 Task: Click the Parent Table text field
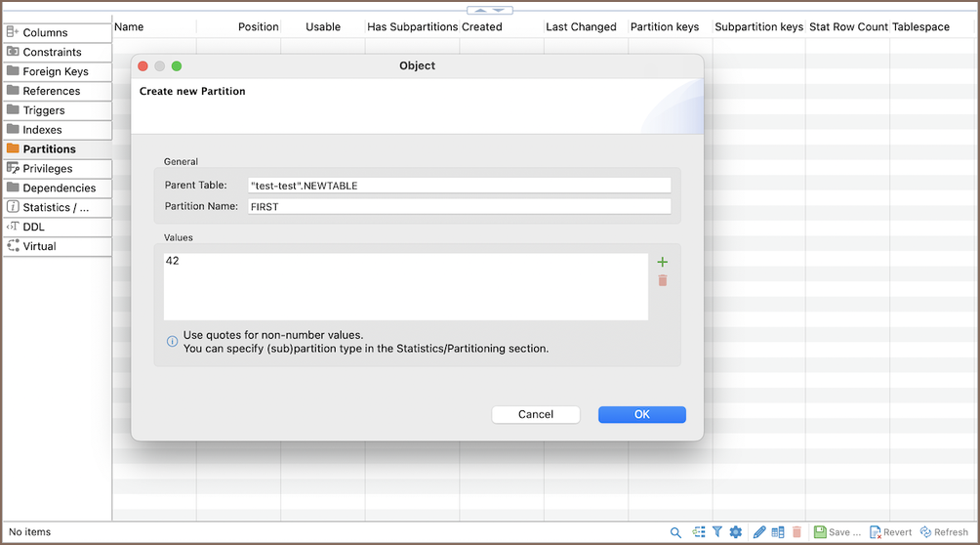pyautogui.click(x=459, y=186)
